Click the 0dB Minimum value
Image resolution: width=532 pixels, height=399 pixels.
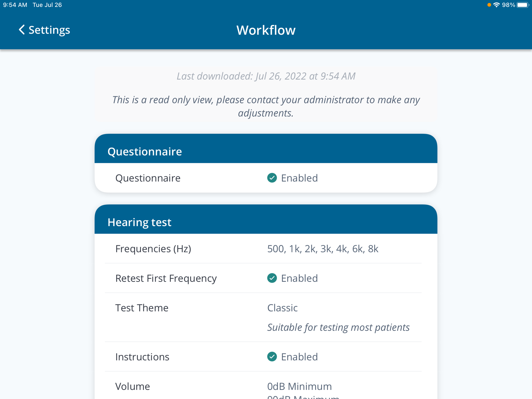tap(300, 386)
